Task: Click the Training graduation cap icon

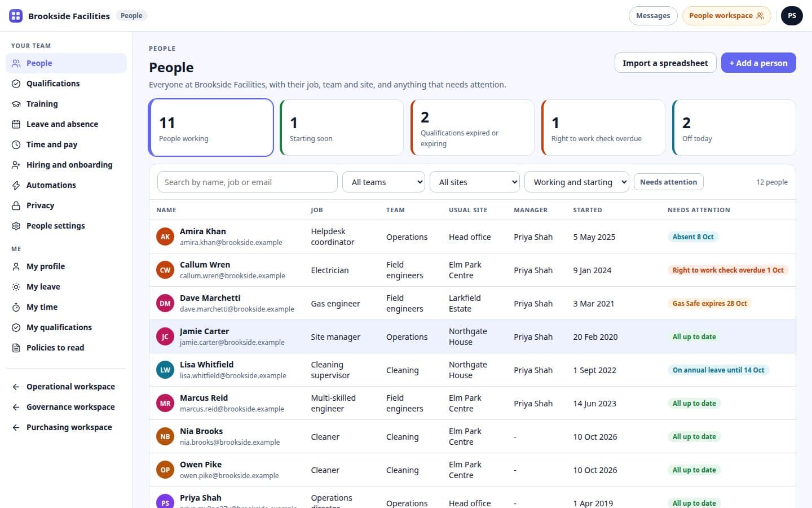Action: point(16,104)
